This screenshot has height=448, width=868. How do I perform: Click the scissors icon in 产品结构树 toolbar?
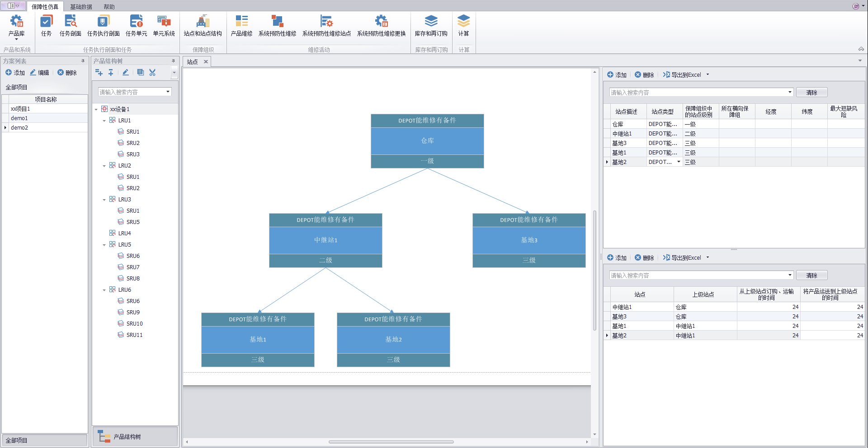click(x=152, y=73)
